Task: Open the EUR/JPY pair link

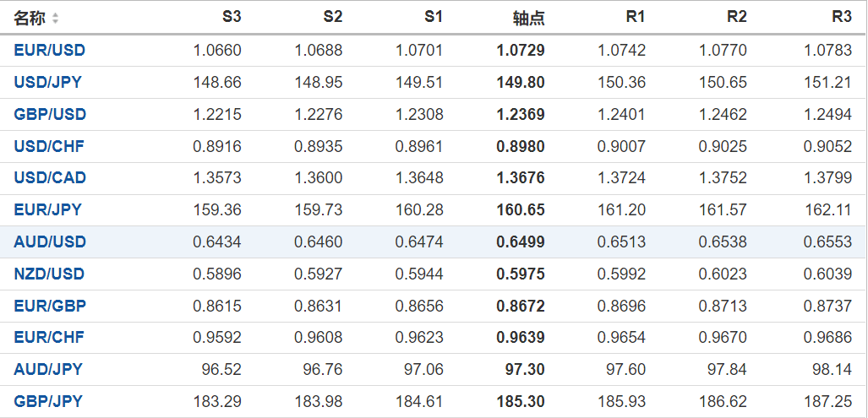Action: coord(48,209)
